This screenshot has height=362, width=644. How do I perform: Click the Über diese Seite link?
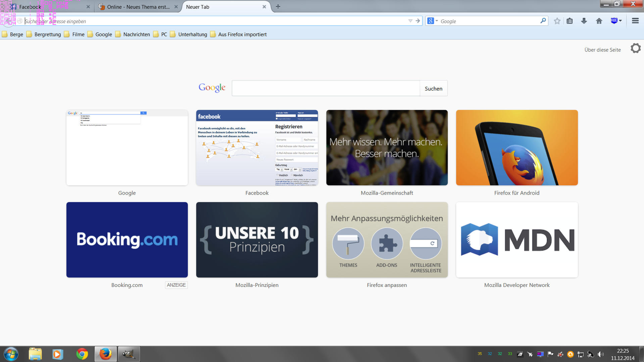602,50
